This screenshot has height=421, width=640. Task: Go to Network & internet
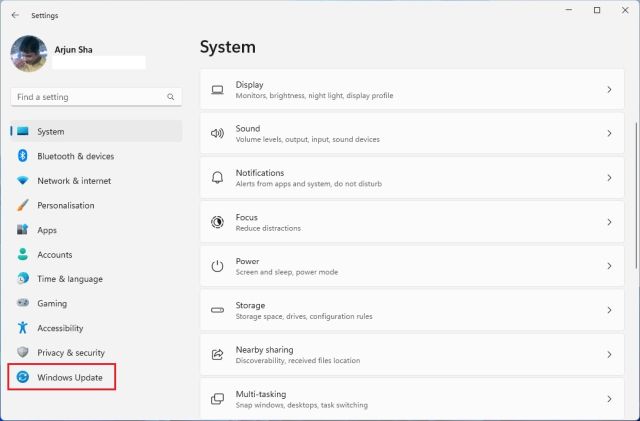96,180
